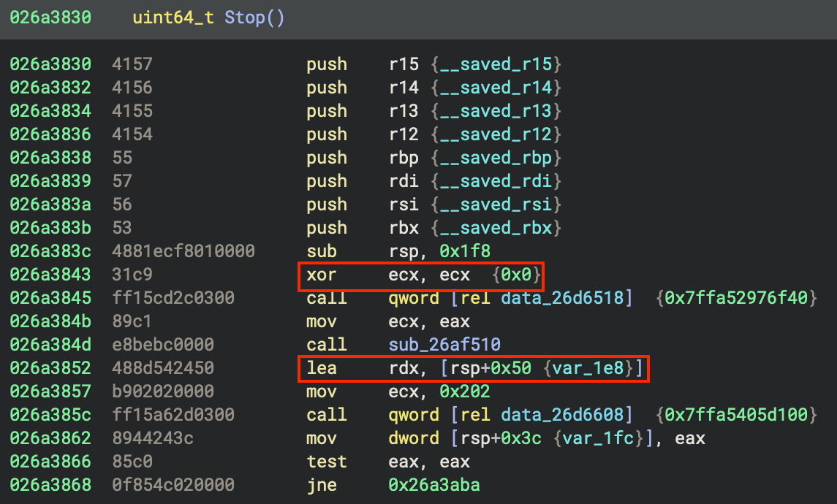Click the Stop function name in header

245,18
